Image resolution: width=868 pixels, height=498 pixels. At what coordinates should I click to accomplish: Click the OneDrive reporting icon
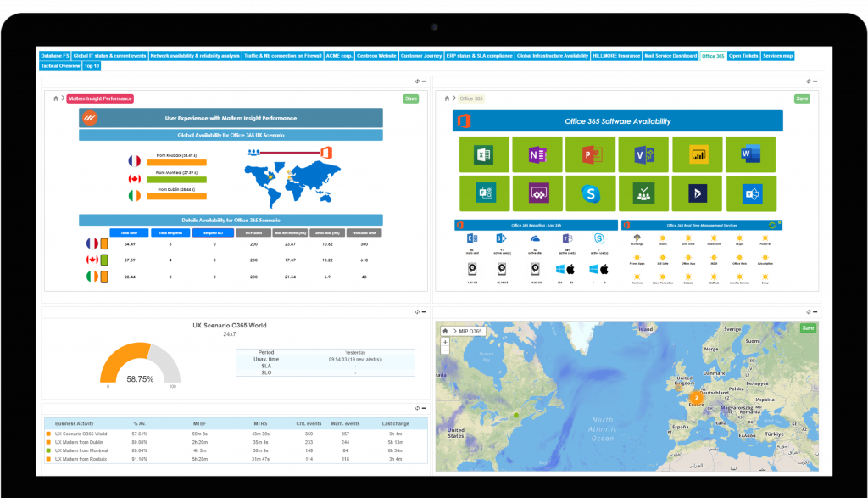point(535,238)
